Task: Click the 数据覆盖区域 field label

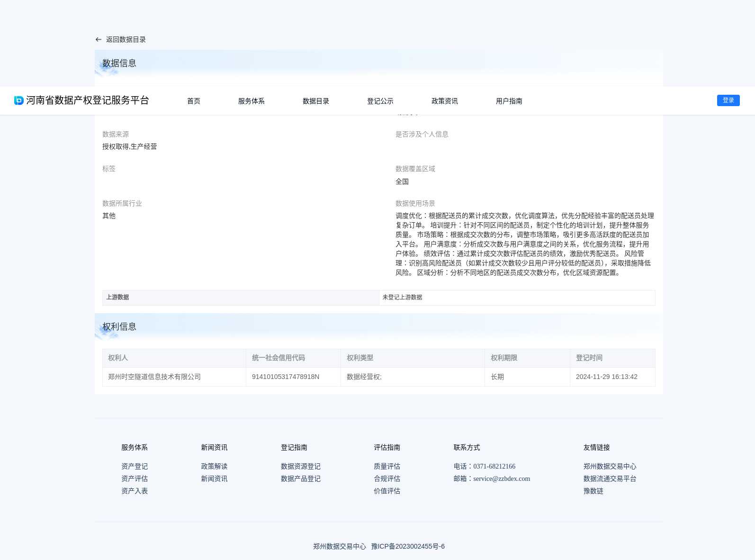Action: point(415,169)
